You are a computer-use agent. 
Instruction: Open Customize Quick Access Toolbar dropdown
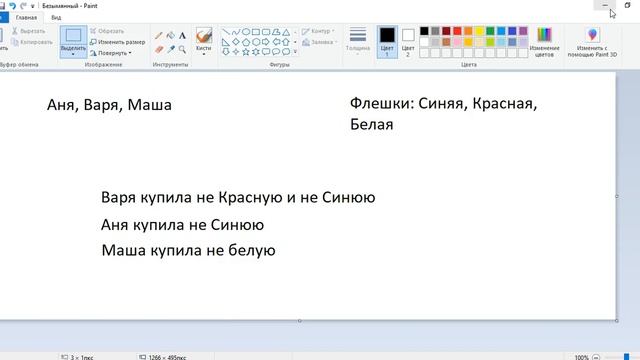[x=32, y=6]
